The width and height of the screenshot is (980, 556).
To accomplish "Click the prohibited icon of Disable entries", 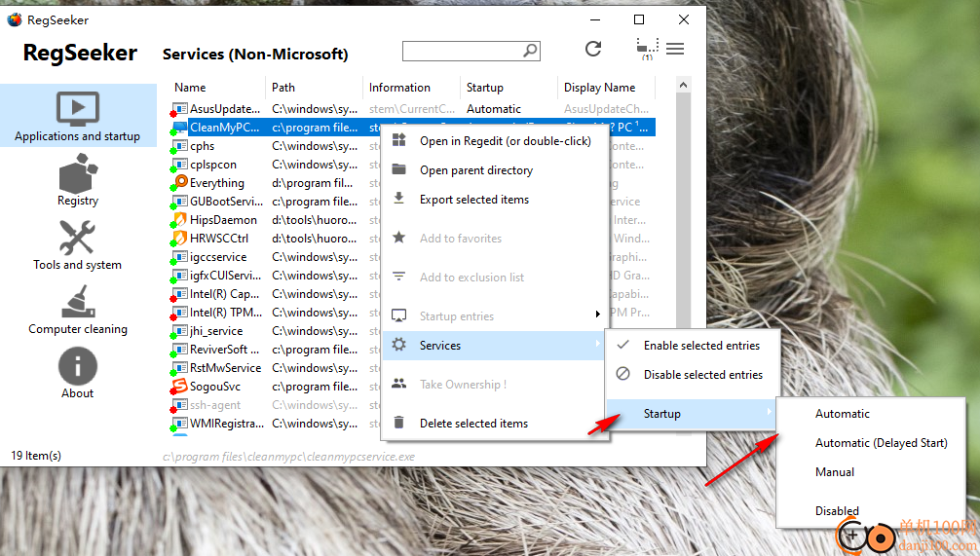I will [623, 374].
